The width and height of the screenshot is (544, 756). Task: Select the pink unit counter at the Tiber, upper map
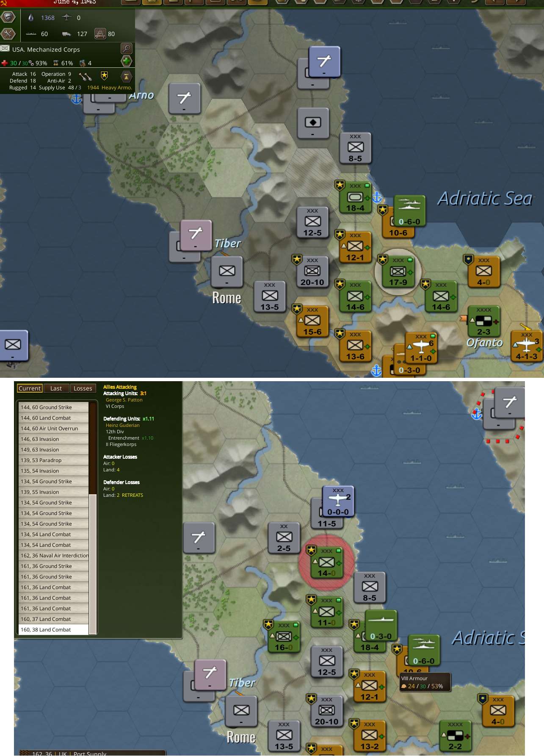point(196,235)
